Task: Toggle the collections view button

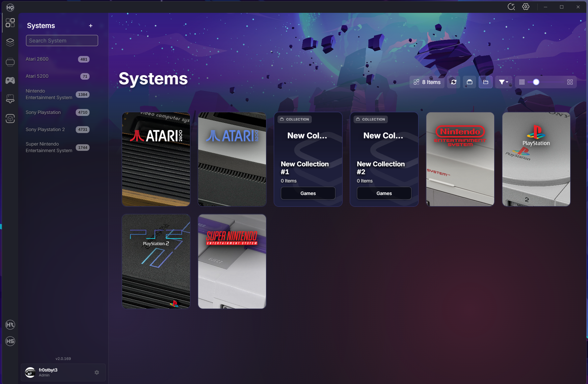Action: point(469,82)
